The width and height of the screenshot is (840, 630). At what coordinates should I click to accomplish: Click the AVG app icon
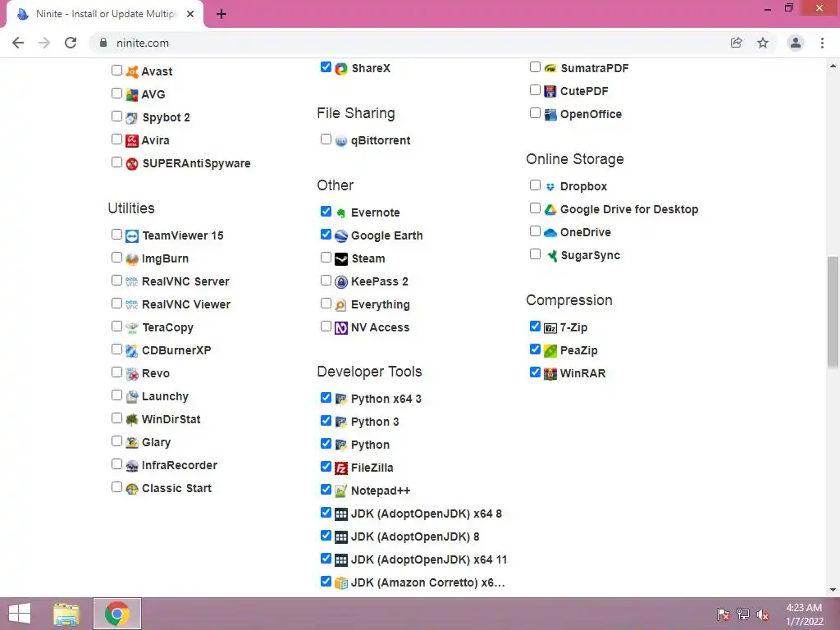tap(132, 94)
